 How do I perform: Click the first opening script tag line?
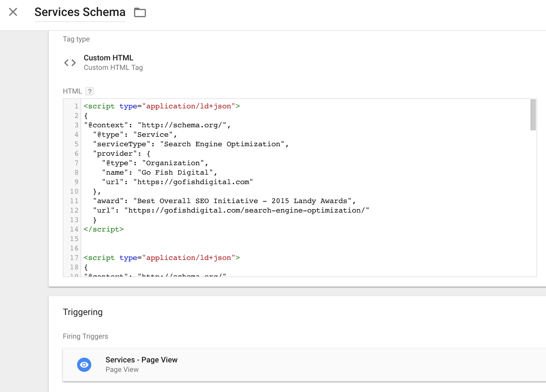pyautogui.click(x=162, y=106)
